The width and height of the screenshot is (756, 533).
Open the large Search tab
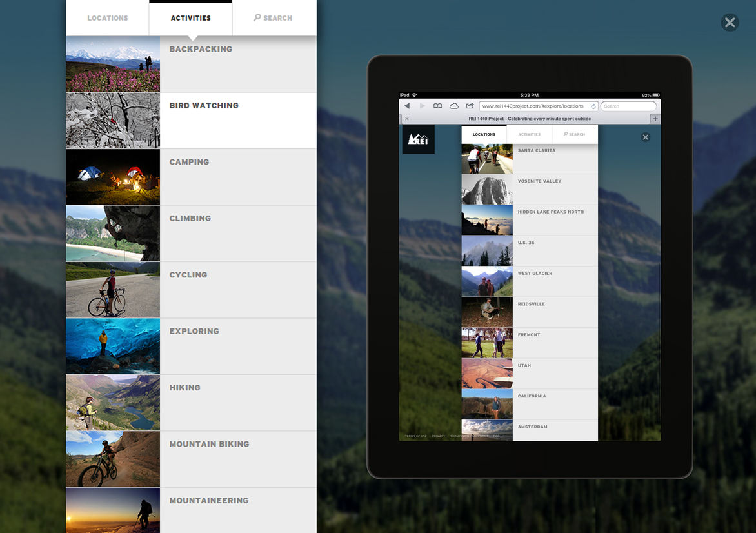(274, 18)
